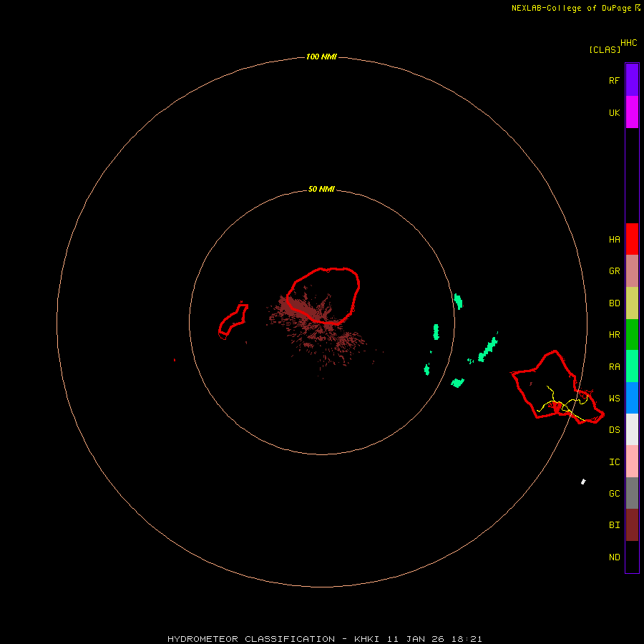644x644 pixels.
Task: Click the small white echo near the 100 NMI ring
Action: pos(583,482)
